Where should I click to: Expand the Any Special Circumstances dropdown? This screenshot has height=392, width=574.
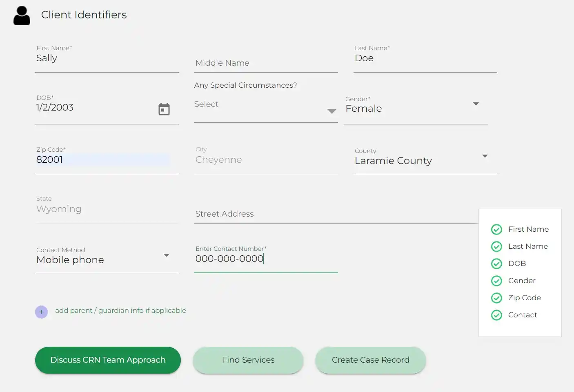[331, 111]
